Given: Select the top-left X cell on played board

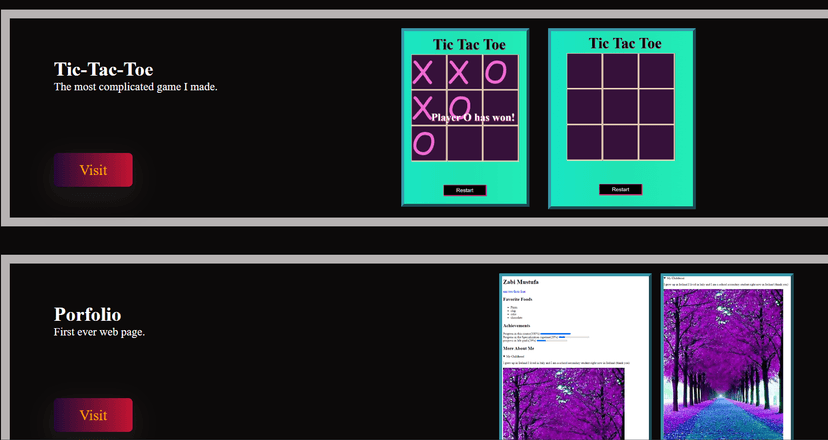Looking at the screenshot, I should [429, 72].
